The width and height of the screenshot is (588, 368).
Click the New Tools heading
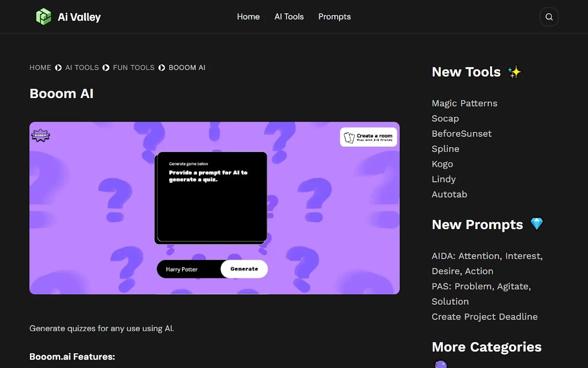[x=466, y=72]
